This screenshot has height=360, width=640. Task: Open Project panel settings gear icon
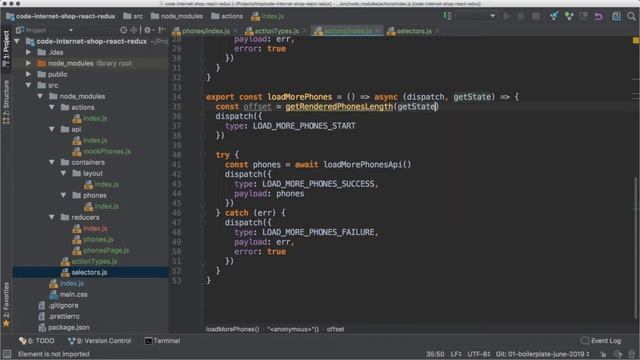click(148, 30)
